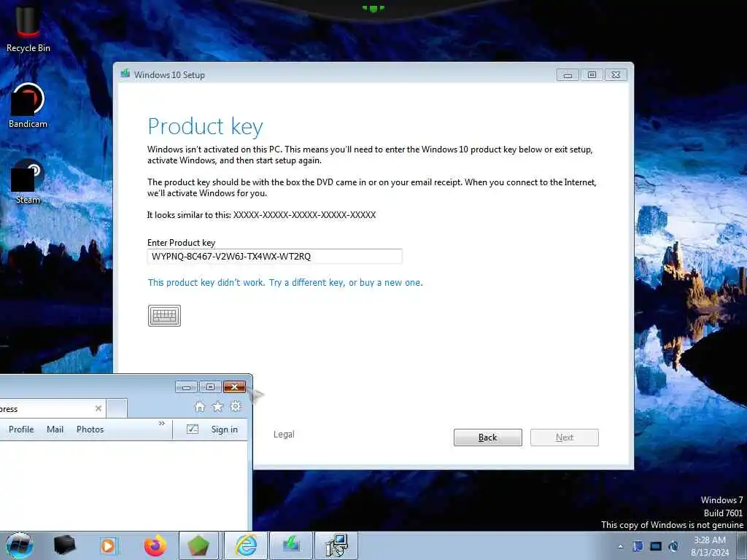The image size is (747, 560).
Task: Open a new tab in Internet Explorer
Action: [x=116, y=408]
